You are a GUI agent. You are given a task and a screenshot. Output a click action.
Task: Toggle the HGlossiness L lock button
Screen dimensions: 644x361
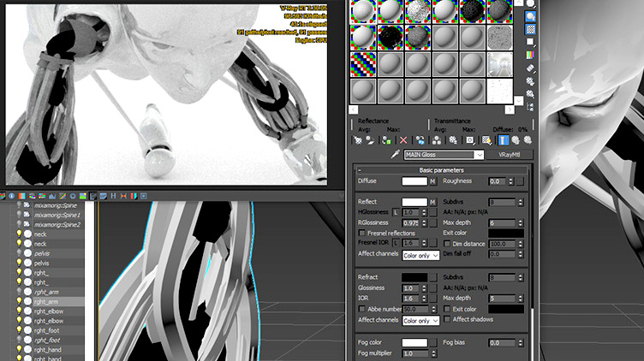point(396,212)
